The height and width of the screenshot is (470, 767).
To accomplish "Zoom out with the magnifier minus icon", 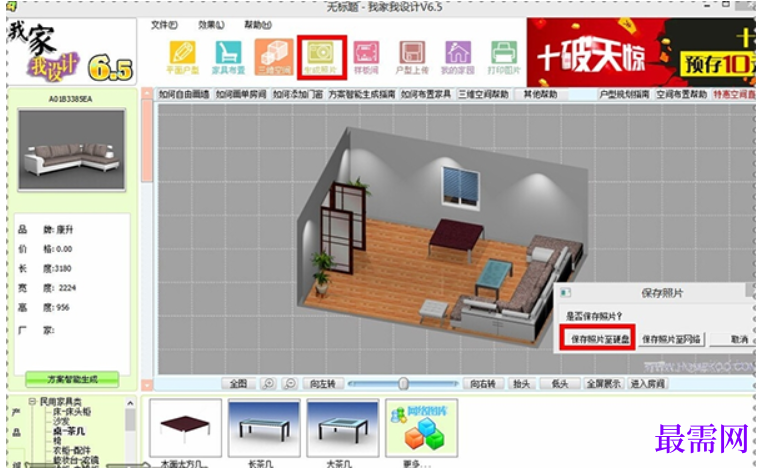I will pos(290,384).
